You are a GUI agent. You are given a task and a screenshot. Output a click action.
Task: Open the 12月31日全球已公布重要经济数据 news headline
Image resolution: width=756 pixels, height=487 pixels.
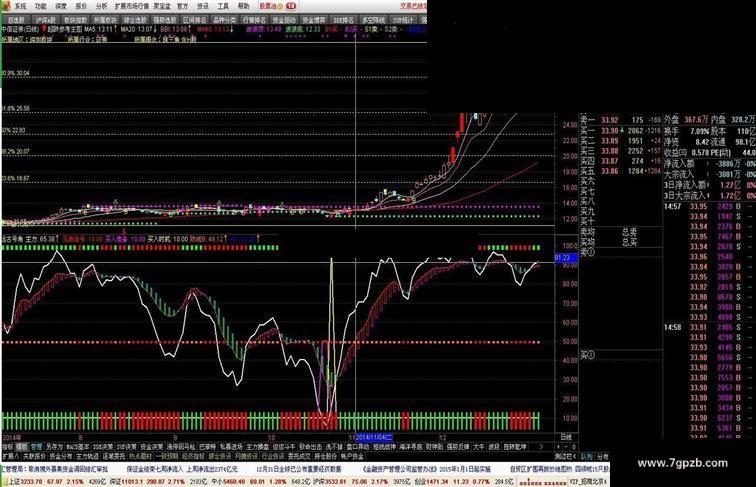point(298,469)
